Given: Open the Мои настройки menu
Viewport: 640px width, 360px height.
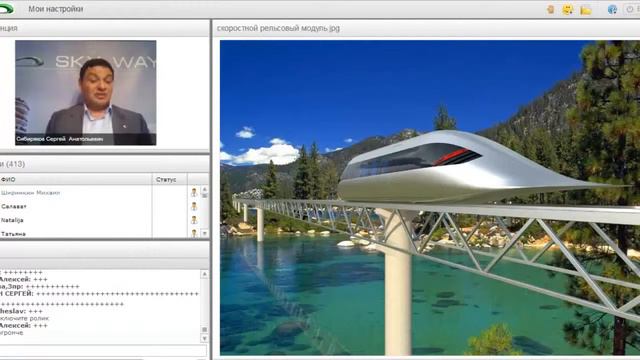Looking at the screenshot, I should 56,9.
